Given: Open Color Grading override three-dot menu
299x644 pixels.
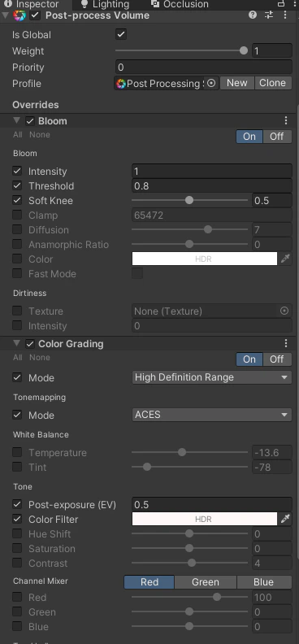Looking at the screenshot, I should 286,343.
